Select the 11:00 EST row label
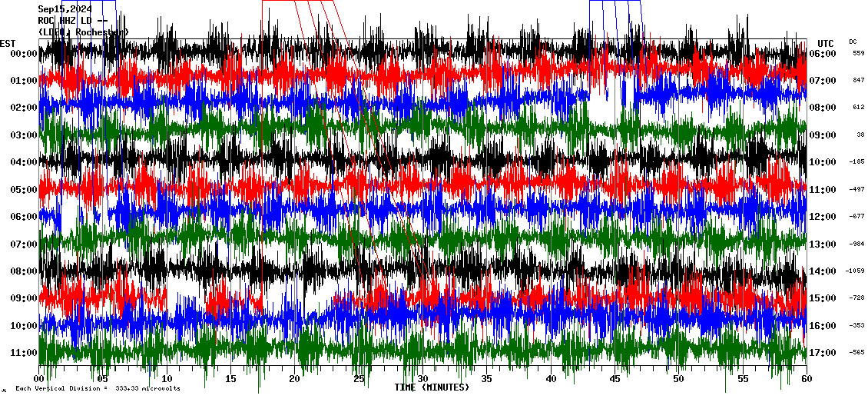The image size is (868, 399). 25,353
